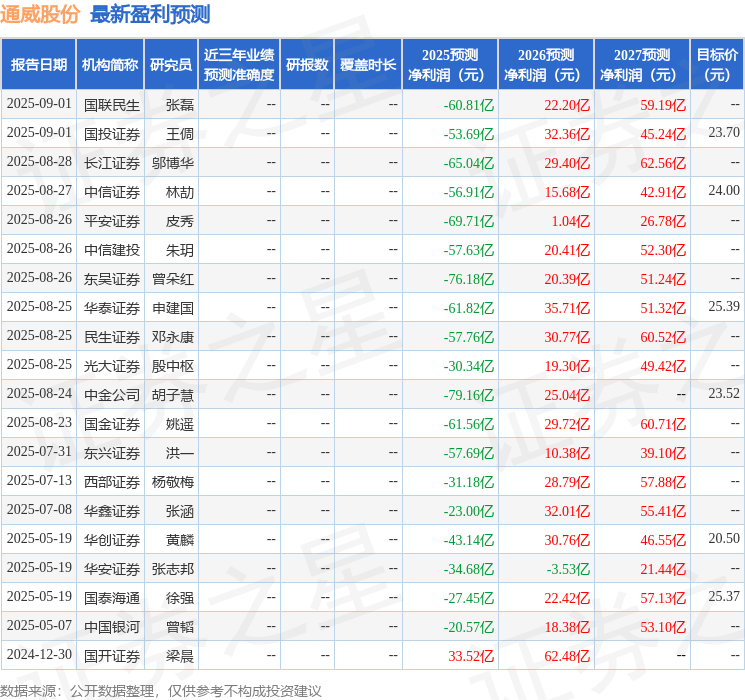745x700 pixels.
Task: Sort by the 报告日期 column header
Action: tap(39, 65)
